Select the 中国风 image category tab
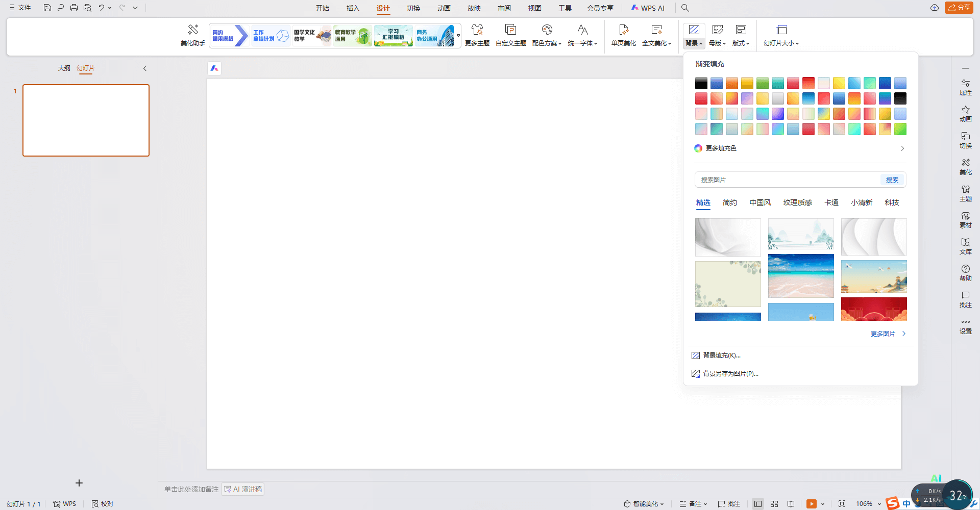 (760, 202)
